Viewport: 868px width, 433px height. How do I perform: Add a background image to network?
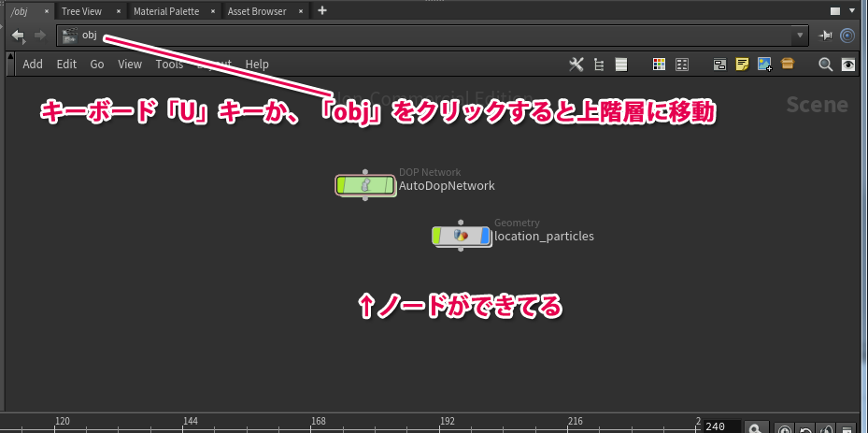pos(765,65)
